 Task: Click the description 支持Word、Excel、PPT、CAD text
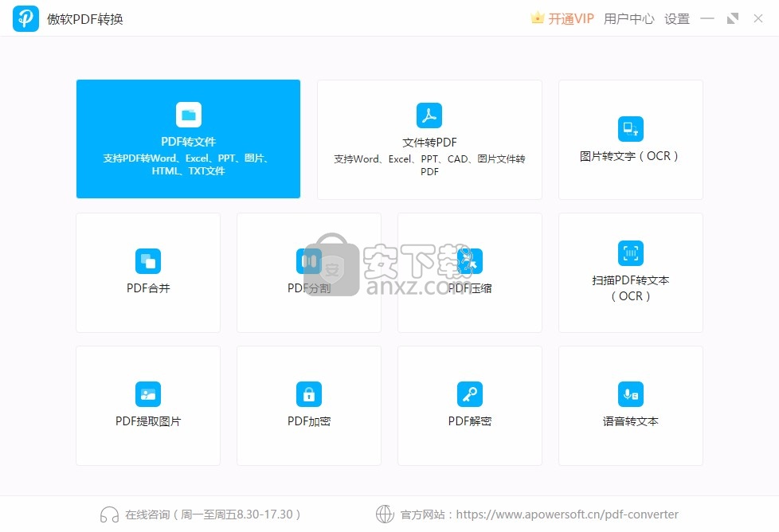coord(429,165)
